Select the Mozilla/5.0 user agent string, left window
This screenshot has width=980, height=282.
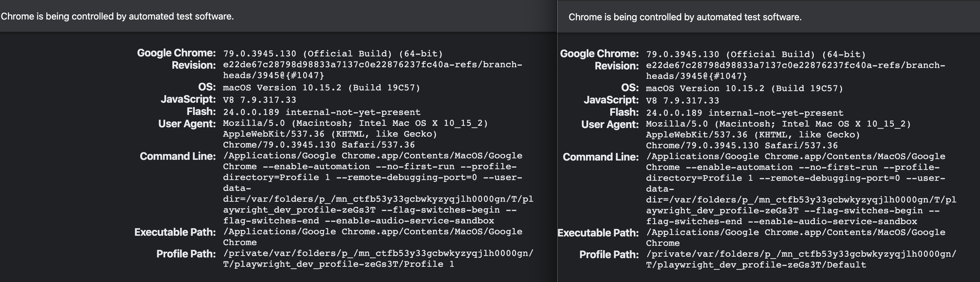tap(355, 134)
